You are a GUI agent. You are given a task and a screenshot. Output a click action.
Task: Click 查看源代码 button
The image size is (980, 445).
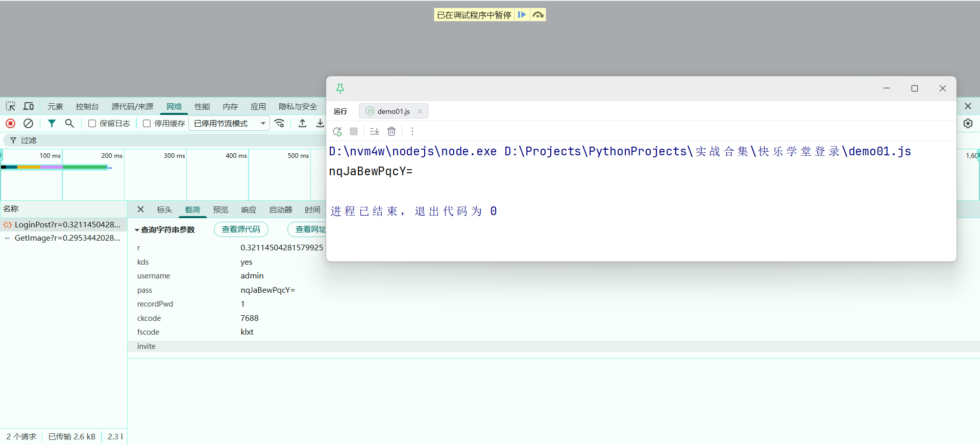tap(241, 229)
